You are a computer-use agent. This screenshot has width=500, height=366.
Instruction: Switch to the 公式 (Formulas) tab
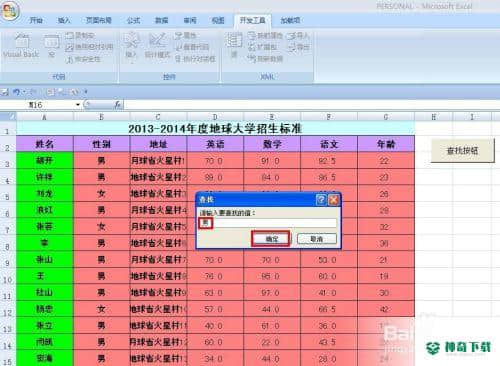(x=133, y=20)
